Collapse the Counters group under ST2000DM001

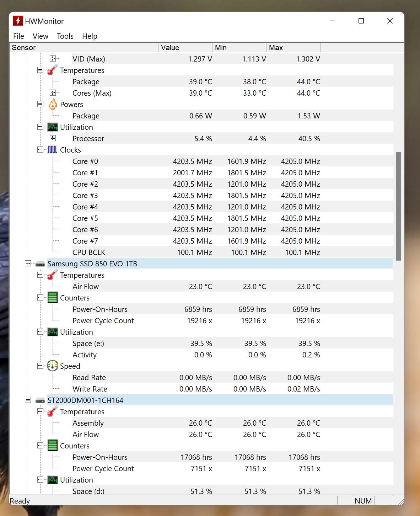40,446
